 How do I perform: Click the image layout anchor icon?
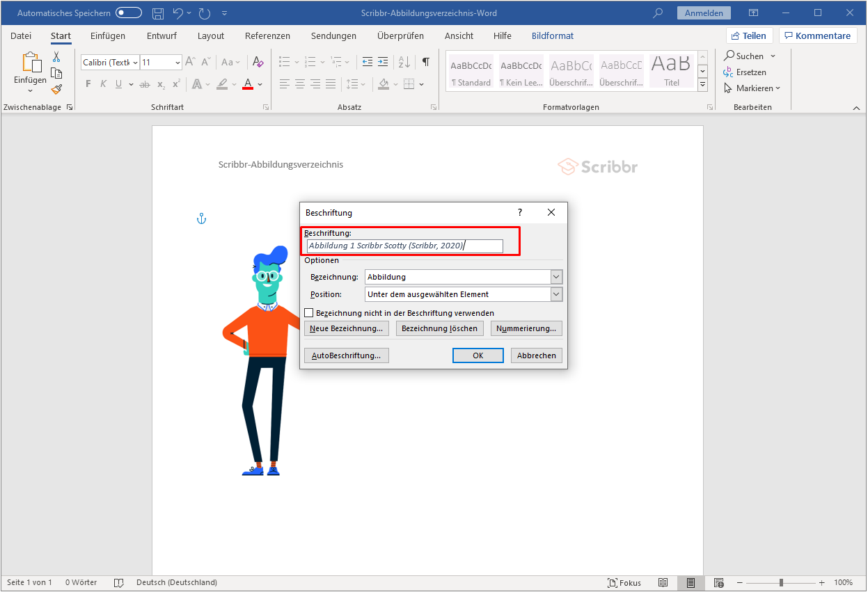[201, 219]
